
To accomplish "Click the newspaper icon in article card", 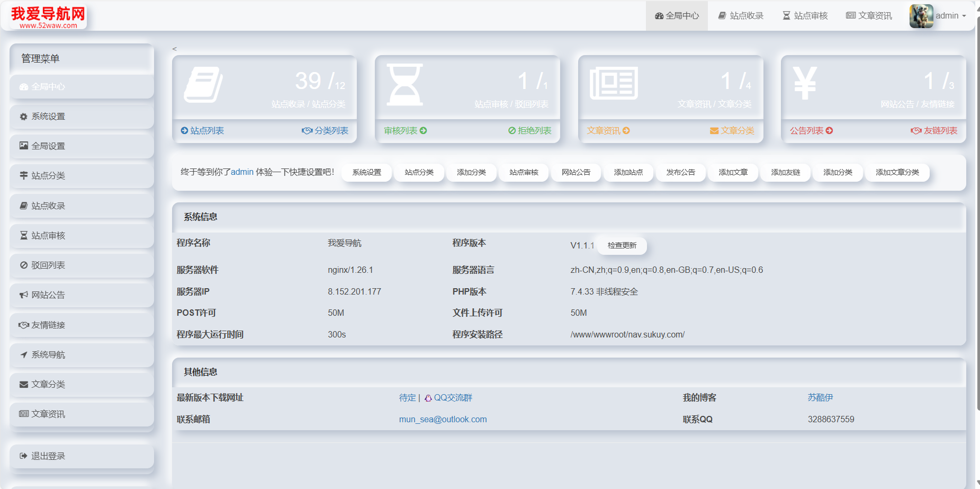I will [x=614, y=83].
